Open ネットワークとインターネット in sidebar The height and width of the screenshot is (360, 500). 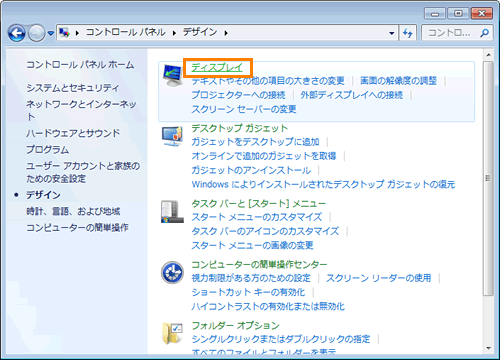[x=81, y=110]
